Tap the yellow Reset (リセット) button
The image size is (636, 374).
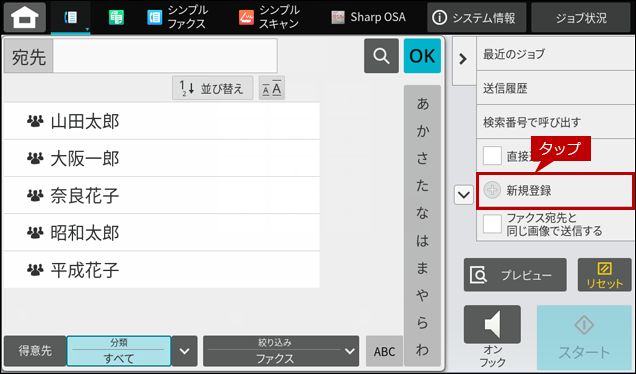click(x=604, y=275)
